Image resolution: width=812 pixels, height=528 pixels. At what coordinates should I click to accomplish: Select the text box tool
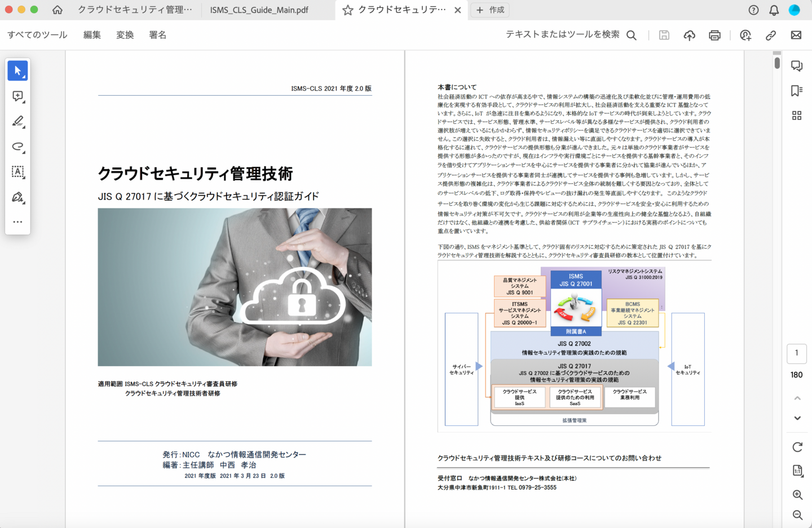(x=17, y=172)
